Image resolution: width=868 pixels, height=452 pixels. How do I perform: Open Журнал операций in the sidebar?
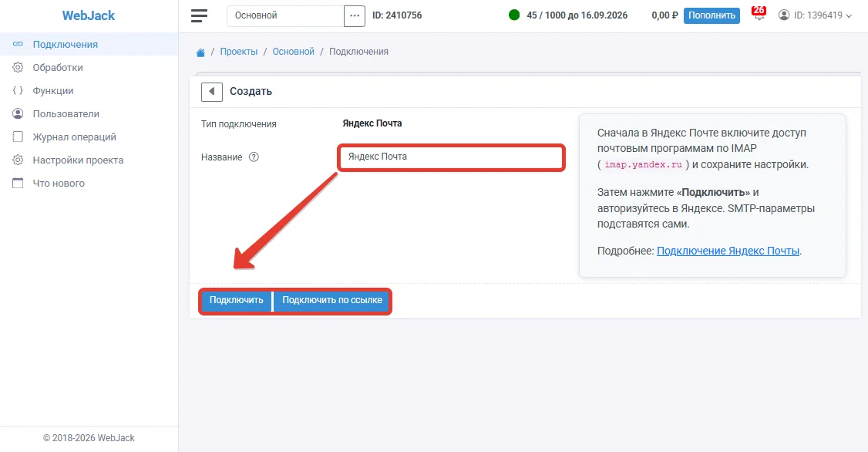[89, 137]
